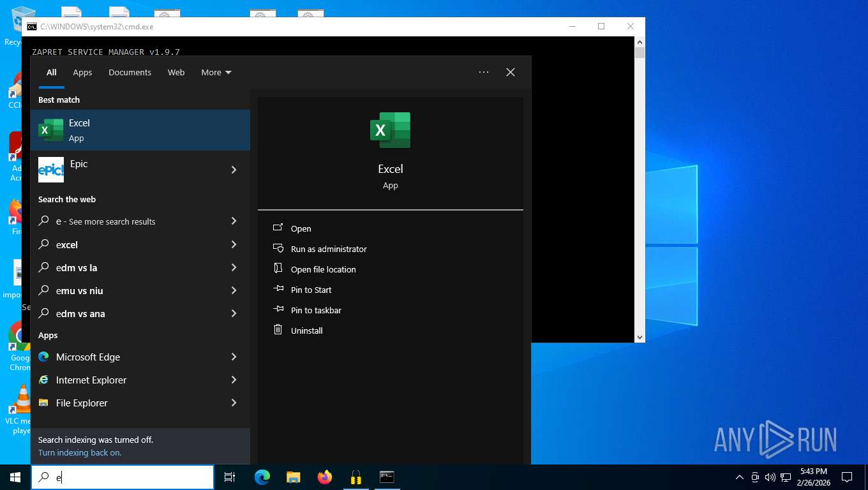Viewport: 868px width, 490px height.
Task: Click the cmd window scrollbar down arrow
Action: (x=640, y=337)
